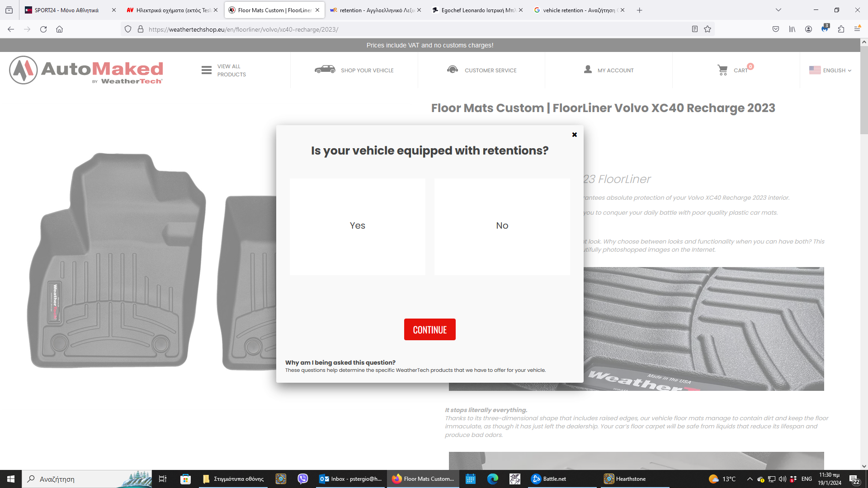Show hidden system tray icons chevron
Image resolution: width=868 pixels, height=488 pixels.
click(750, 479)
